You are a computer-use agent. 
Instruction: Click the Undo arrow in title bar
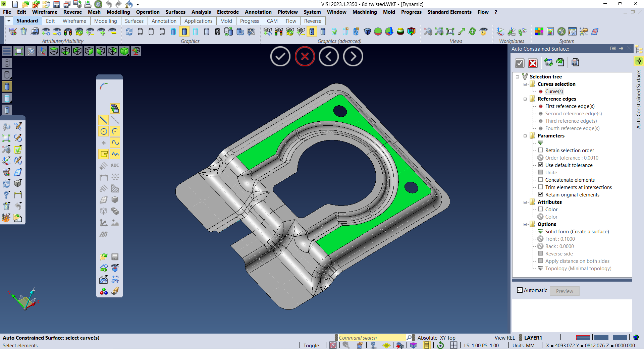109,4
